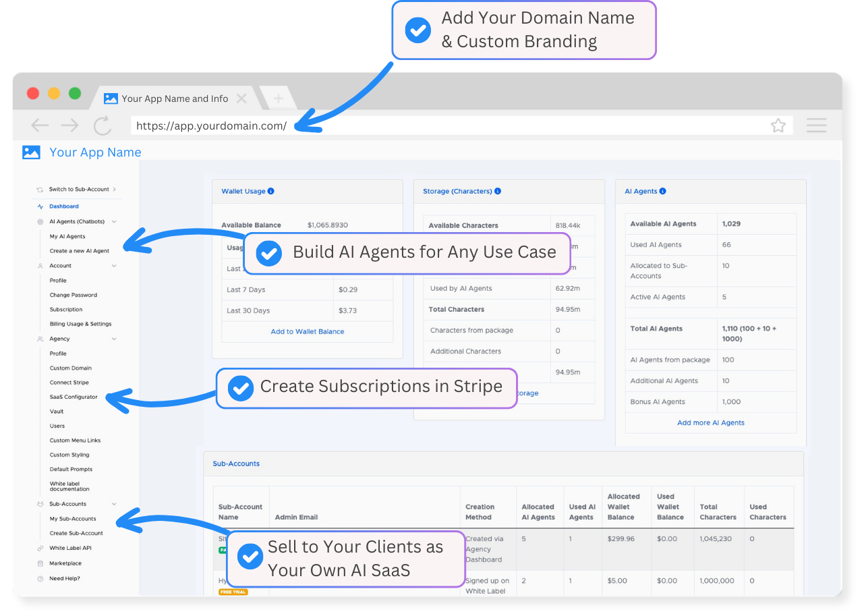Screen dimensions: 868x616
Task: Open a new browser tab with the plus
Action: [277, 99]
